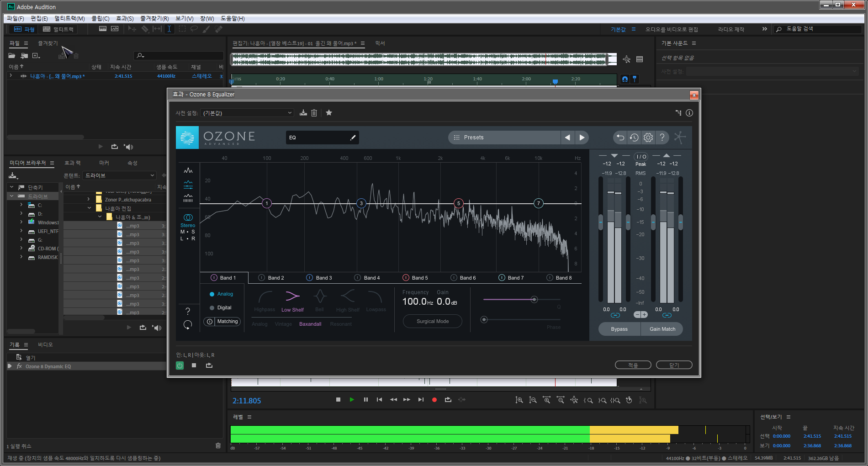
Task: Enable Band 2 power toggle
Action: (261, 278)
